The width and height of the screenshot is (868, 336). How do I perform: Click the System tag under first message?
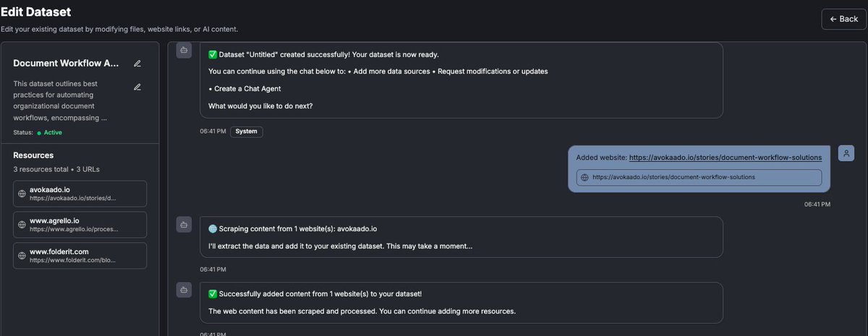[247, 132]
